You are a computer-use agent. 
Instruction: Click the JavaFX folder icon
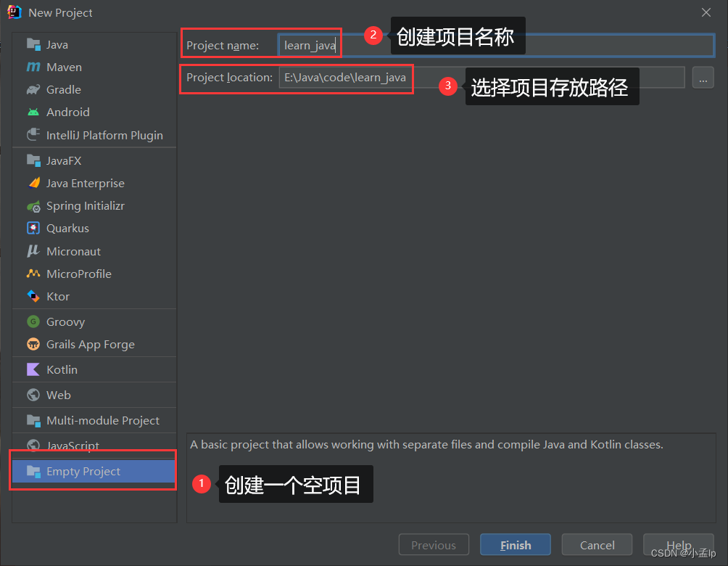point(33,161)
